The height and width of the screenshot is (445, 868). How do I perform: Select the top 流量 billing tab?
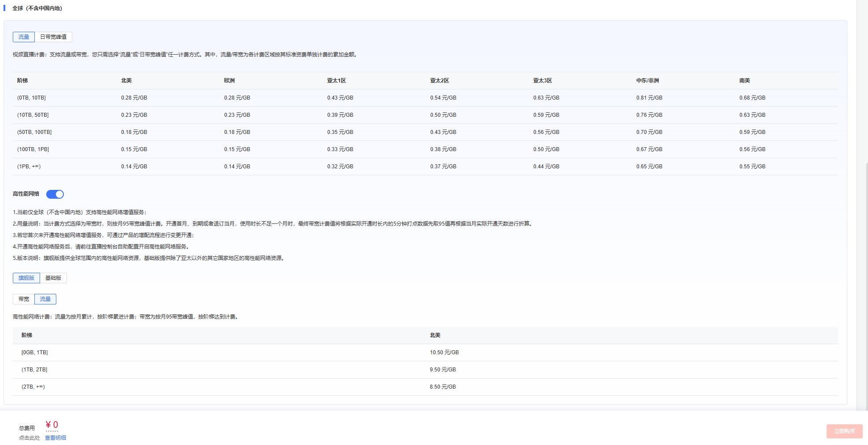pyautogui.click(x=24, y=37)
